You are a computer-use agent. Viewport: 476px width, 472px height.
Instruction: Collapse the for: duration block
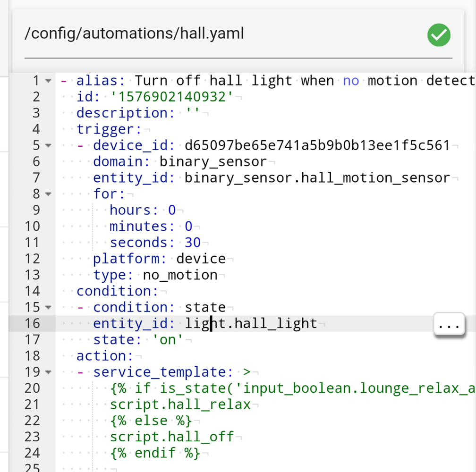pos(48,194)
